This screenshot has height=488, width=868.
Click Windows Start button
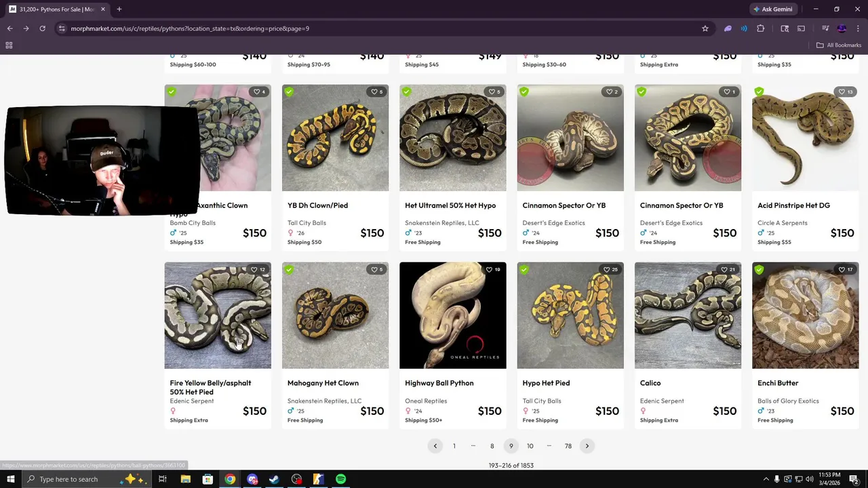tap(10, 479)
